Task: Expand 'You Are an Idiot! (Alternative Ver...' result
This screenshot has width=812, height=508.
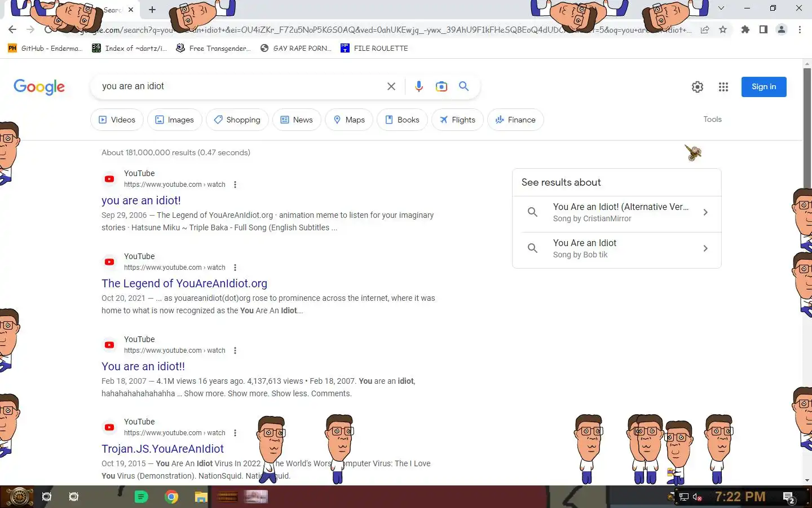Action: click(617, 212)
